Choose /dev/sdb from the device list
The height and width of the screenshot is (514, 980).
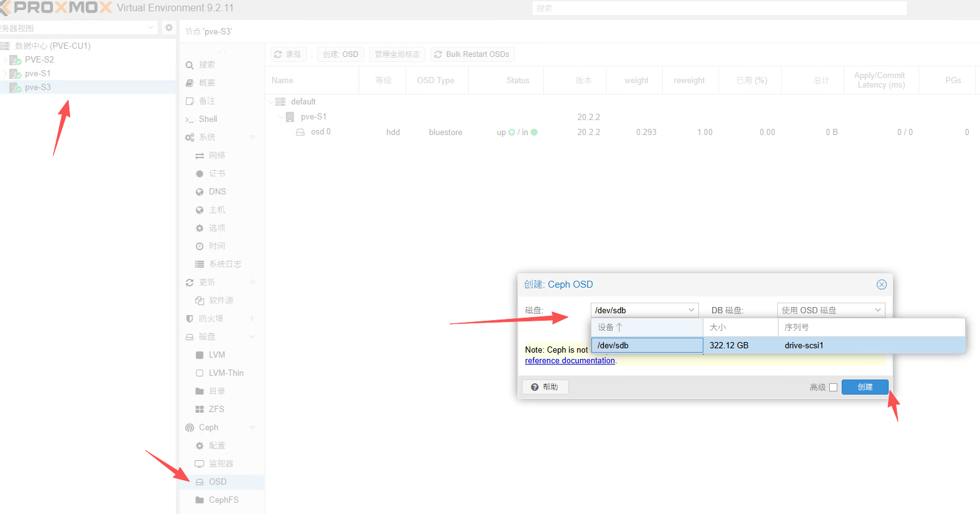pyautogui.click(x=778, y=345)
